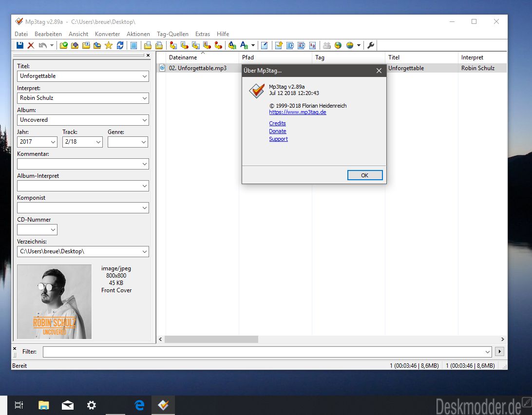Click the horizontal scrollbar in file list
Screen dimensions: 532x415
pyautogui.click(x=210, y=339)
